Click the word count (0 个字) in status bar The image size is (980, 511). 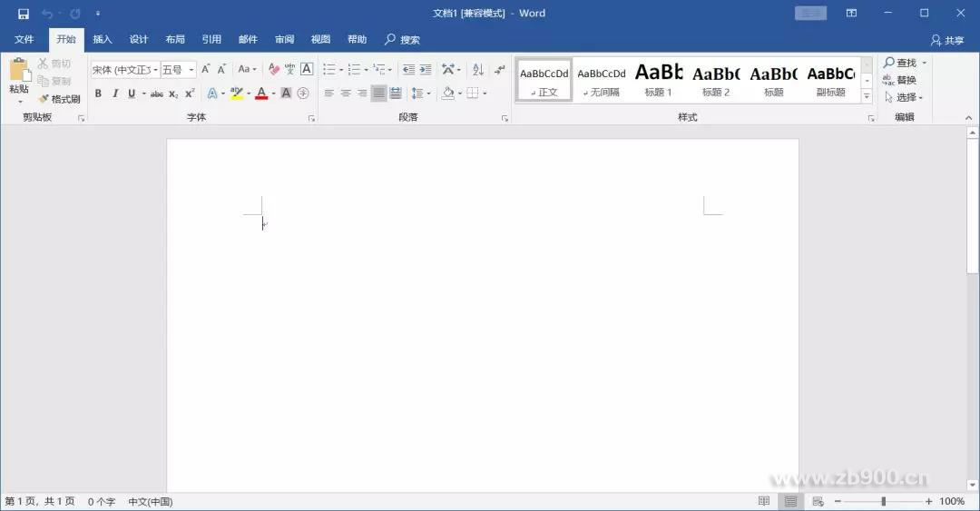click(x=102, y=502)
